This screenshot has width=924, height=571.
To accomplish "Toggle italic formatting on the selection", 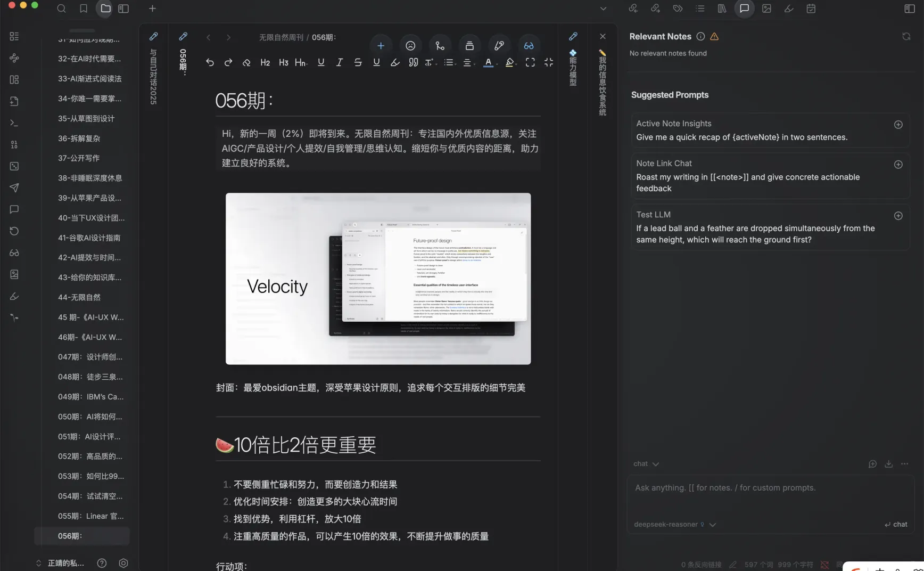I will [339, 62].
